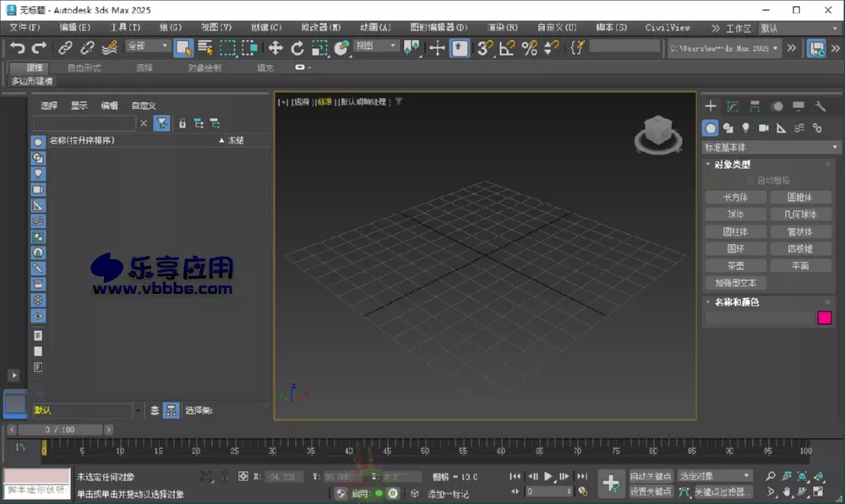The height and width of the screenshot is (504, 845).
Task: Open the project path dropdown
Action: pos(725,48)
